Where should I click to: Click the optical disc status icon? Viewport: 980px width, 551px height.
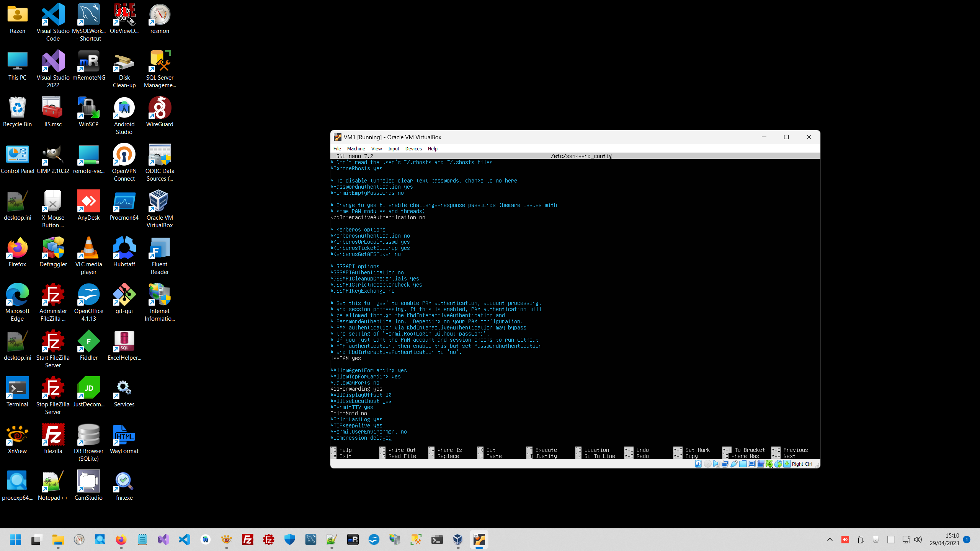[x=708, y=464]
